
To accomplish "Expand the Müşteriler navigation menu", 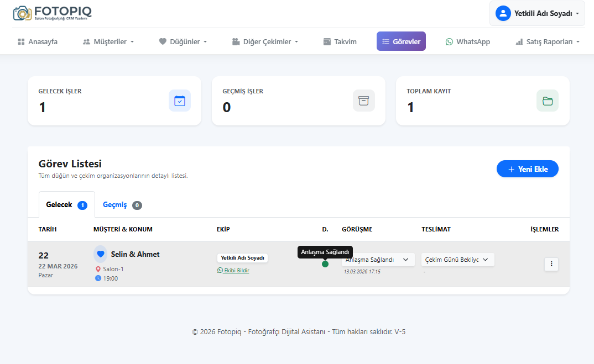I will (x=108, y=41).
